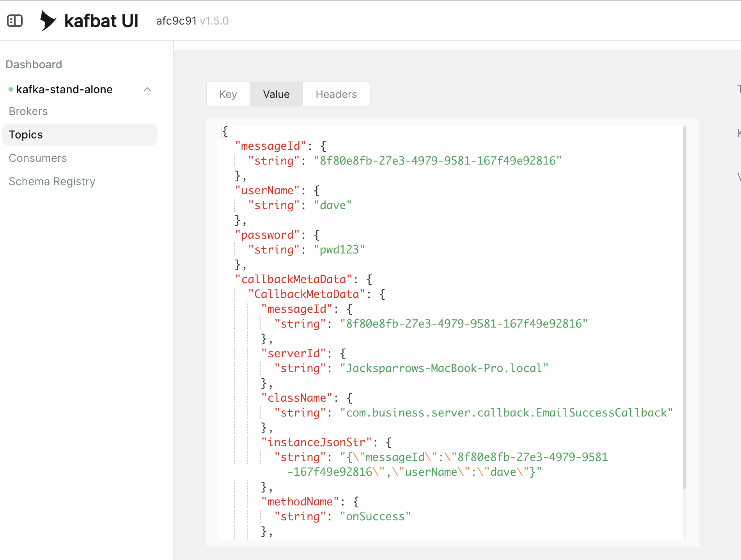
Task: Click the "onSuccess" value
Action: coord(376,516)
